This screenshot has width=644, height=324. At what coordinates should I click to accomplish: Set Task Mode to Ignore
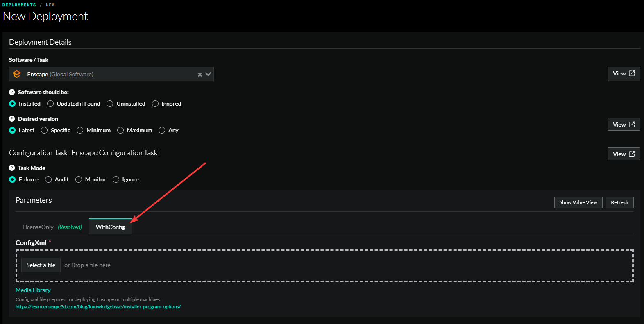point(116,179)
